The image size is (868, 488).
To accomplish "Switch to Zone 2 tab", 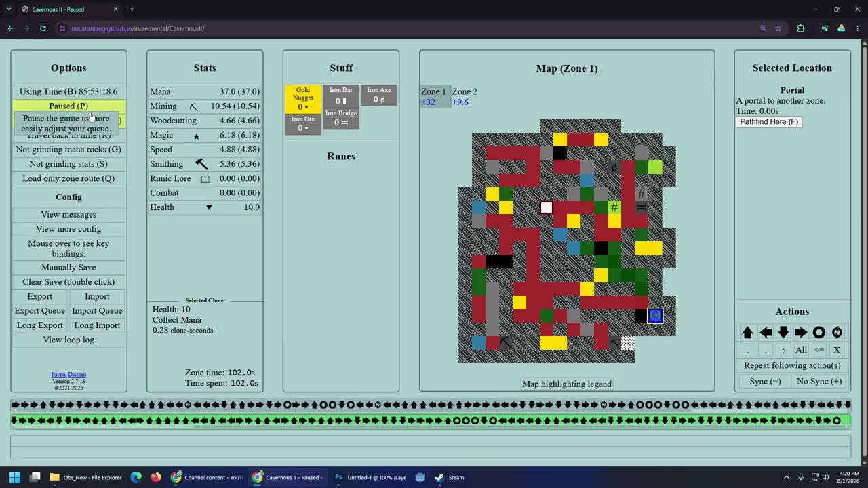I will coord(465,96).
